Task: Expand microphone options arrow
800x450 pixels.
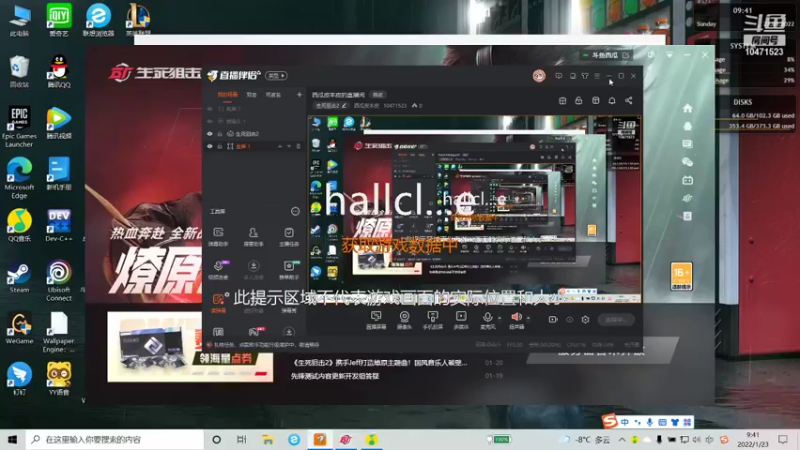Action: click(499, 318)
